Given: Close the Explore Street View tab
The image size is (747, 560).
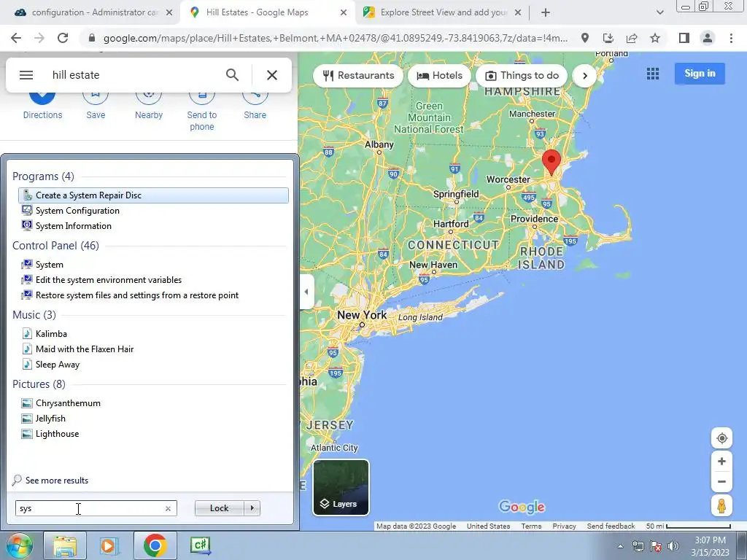Looking at the screenshot, I should 518,12.
